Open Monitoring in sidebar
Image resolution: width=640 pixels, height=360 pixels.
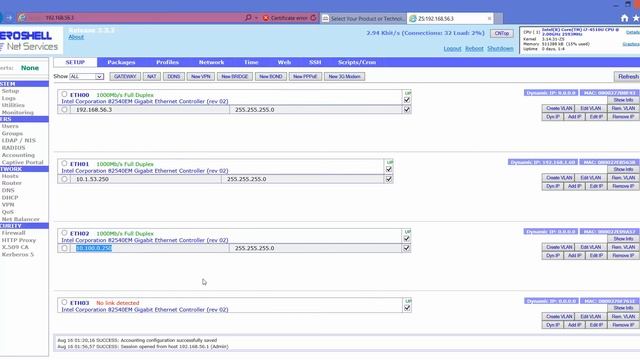tap(18, 113)
